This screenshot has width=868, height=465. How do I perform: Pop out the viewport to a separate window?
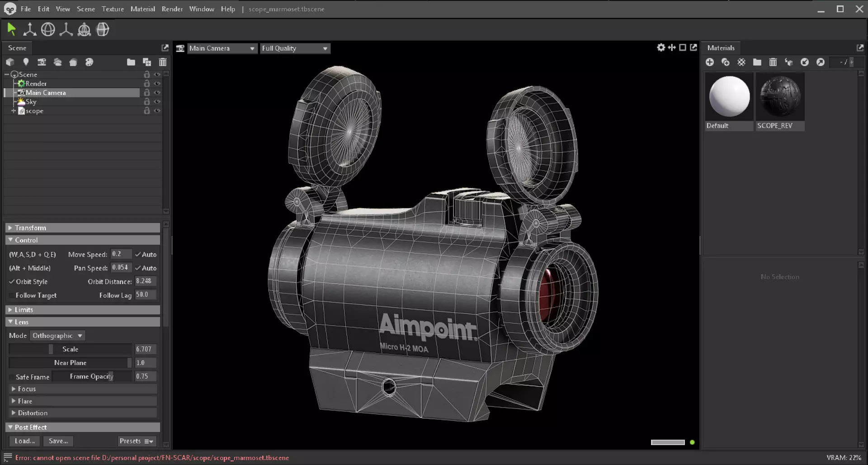[x=693, y=47]
